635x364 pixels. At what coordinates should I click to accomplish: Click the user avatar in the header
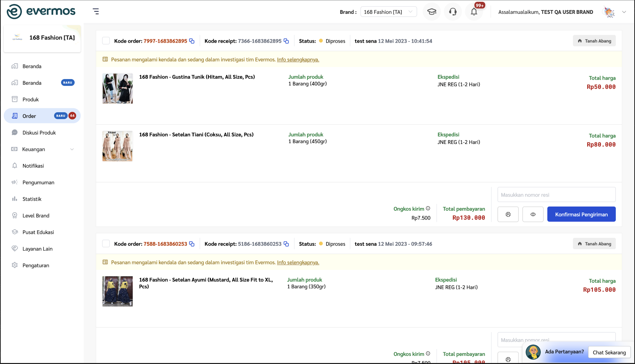pyautogui.click(x=609, y=12)
